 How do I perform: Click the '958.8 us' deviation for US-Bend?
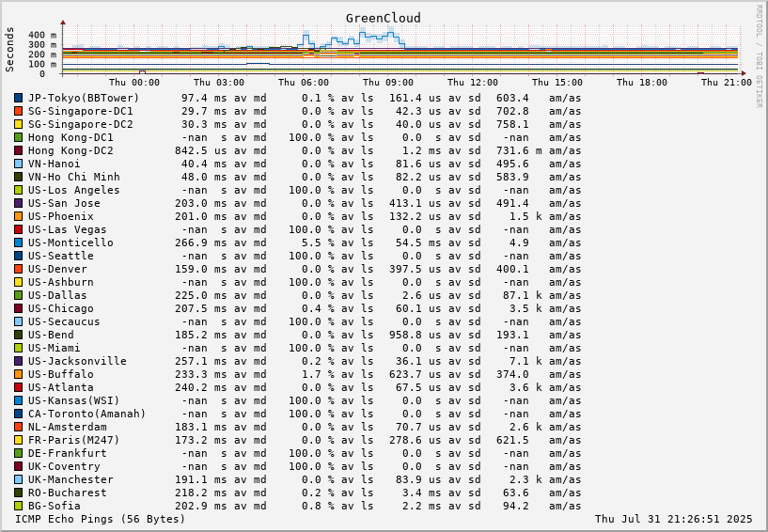pos(415,335)
